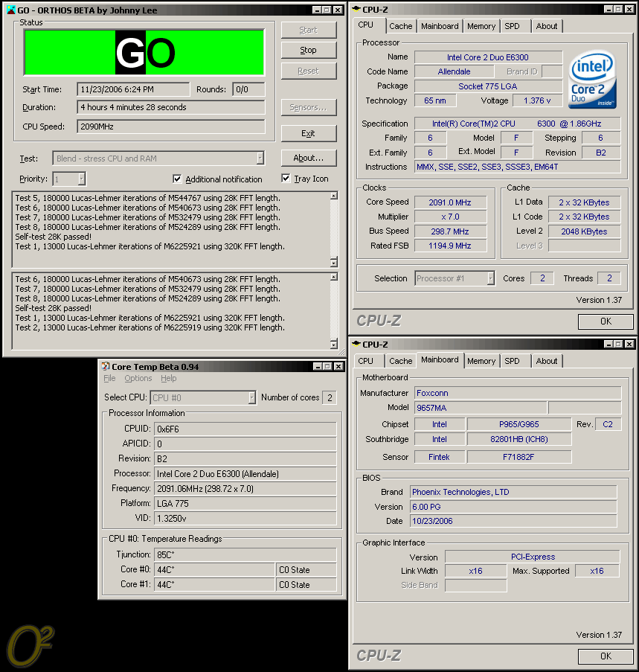The height and width of the screenshot is (672, 639).
Task: Click the CPUID value 0x6F6
Action: [245, 429]
